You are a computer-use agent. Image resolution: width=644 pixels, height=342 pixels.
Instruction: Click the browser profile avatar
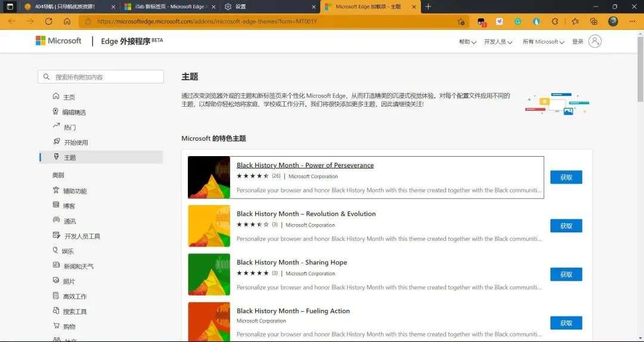point(613,21)
